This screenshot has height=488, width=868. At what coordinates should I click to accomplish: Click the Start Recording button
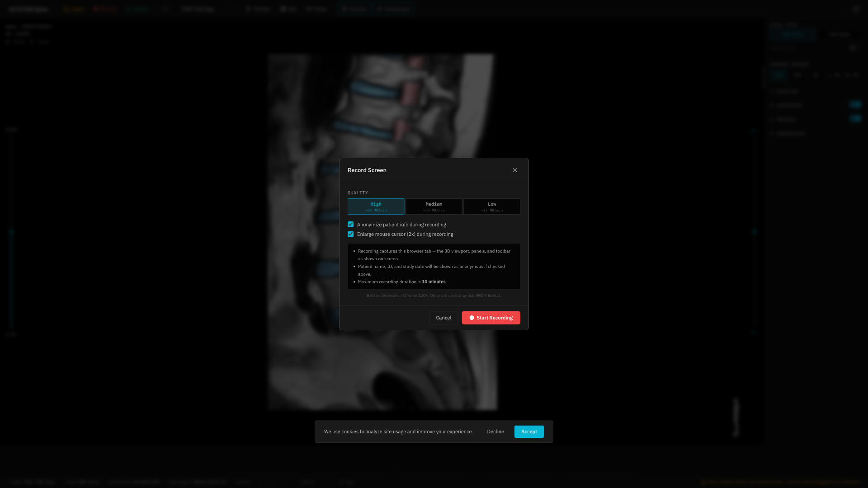(x=491, y=318)
